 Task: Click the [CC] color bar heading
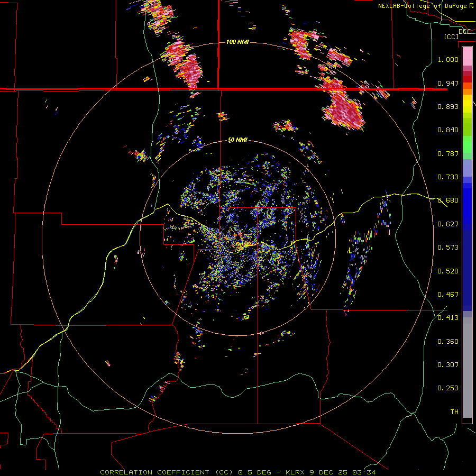(452, 36)
